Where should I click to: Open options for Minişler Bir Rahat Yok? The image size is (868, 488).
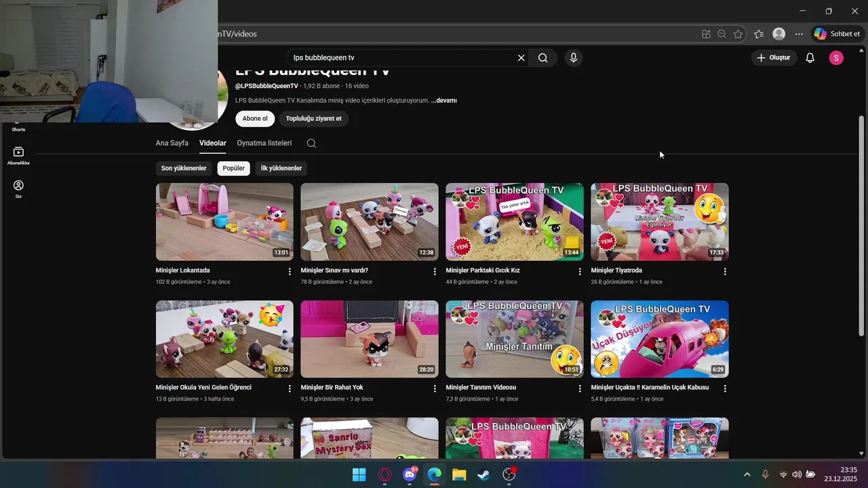(435, 388)
